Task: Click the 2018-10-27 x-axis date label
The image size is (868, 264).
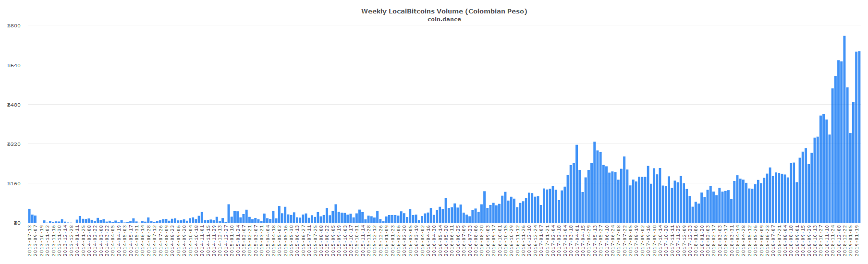Action: point(821,240)
